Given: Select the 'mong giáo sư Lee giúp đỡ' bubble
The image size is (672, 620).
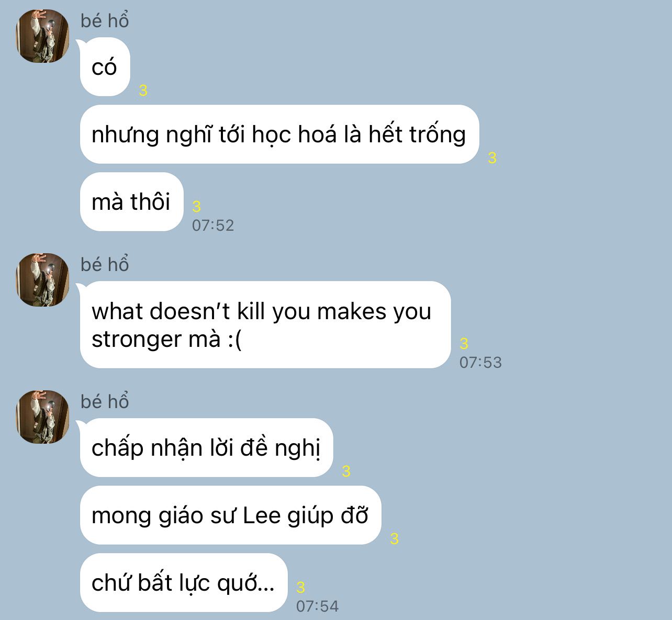Looking at the screenshot, I should pyautogui.click(x=230, y=515).
